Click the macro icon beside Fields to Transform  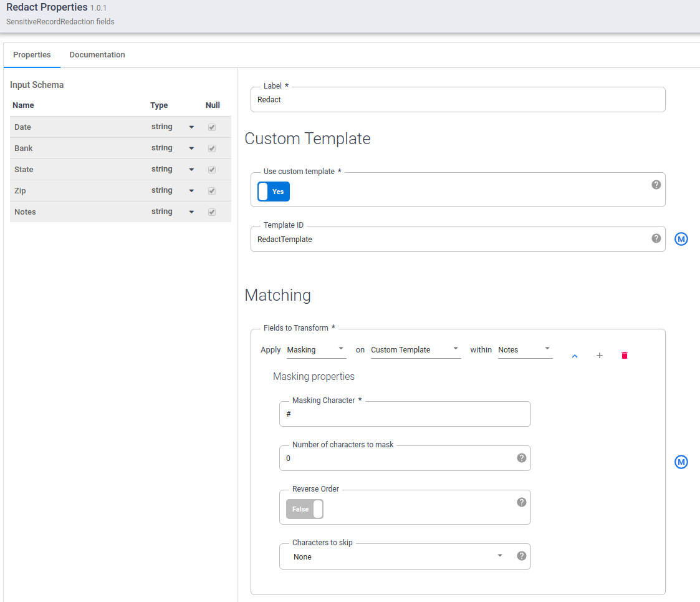681,462
